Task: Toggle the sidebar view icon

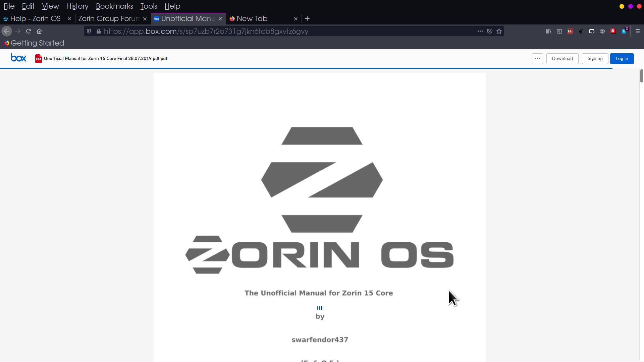Action: click(559, 31)
